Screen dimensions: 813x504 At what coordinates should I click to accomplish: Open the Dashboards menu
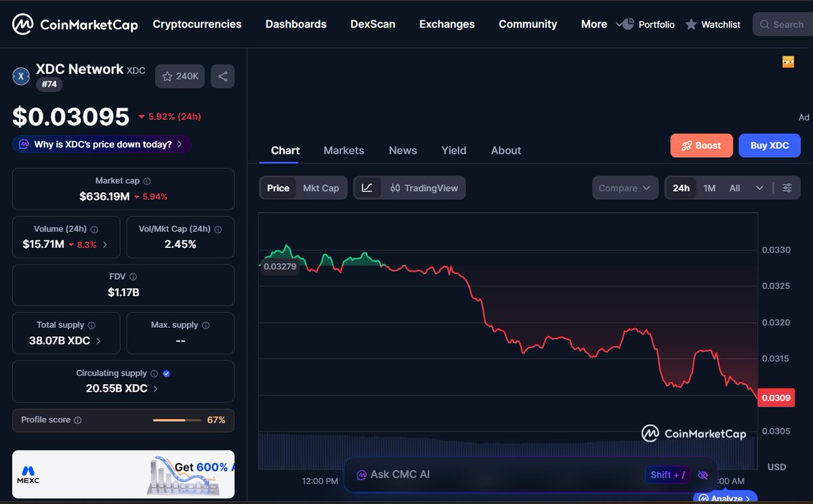[295, 24]
